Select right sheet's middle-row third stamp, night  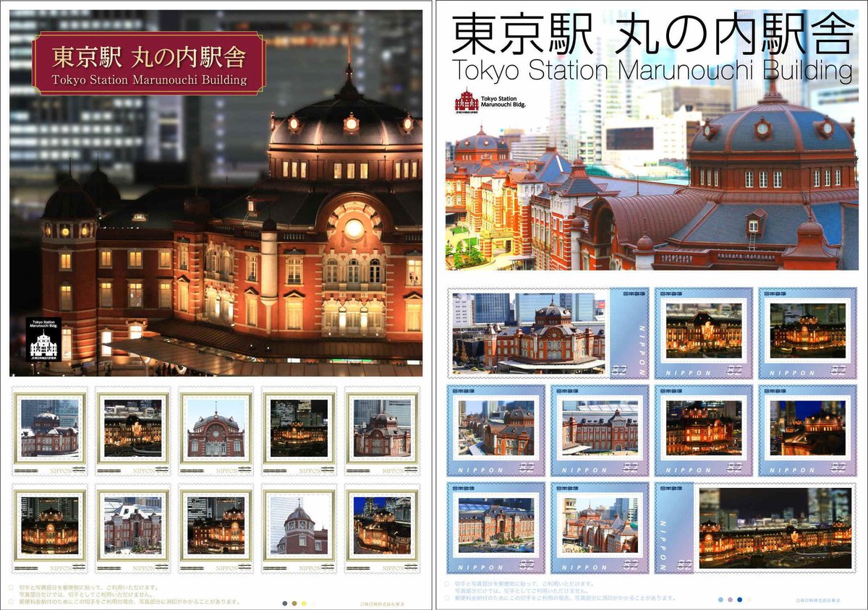tap(704, 430)
